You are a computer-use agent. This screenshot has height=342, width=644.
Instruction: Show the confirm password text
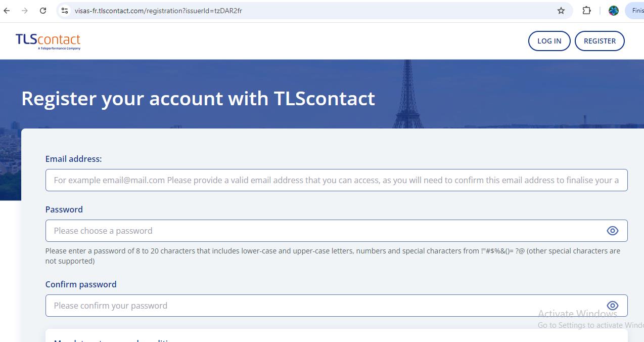(x=612, y=305)
